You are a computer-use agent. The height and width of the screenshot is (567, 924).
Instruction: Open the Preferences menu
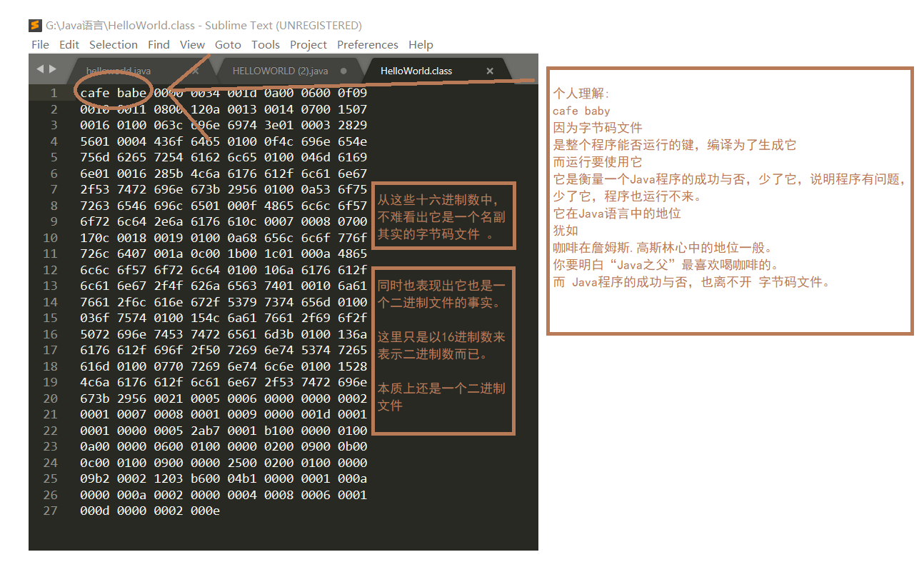point(368,44)
